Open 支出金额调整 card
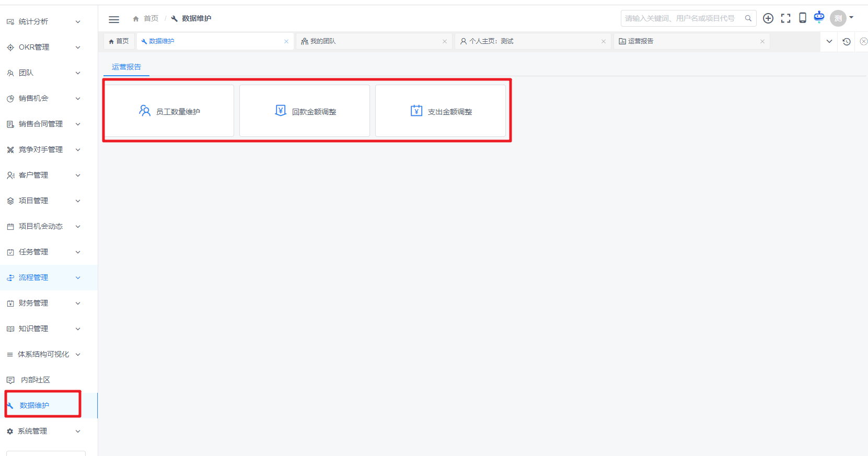Screen dimensions: 868x456 coord(441,111)
